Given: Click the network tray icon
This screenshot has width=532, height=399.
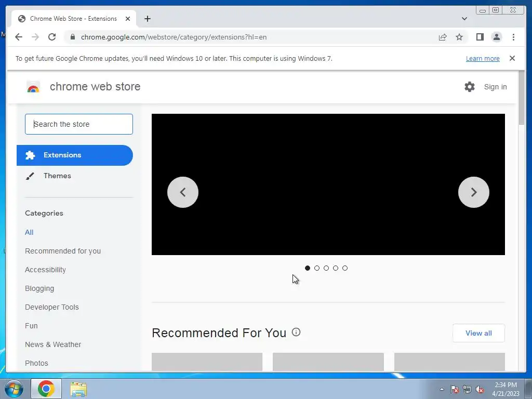Looking at the screenshot, I should (x=467, y=389).
